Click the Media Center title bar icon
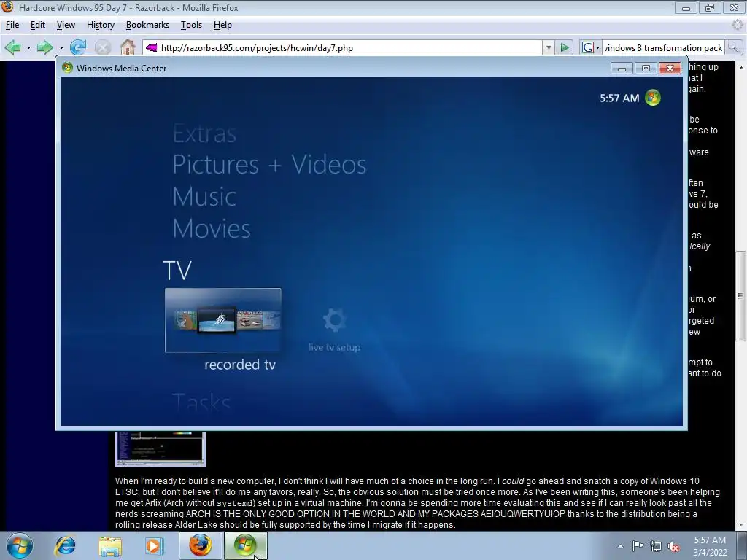The width and height of the screenshot is (747, 560). [67, 68]
